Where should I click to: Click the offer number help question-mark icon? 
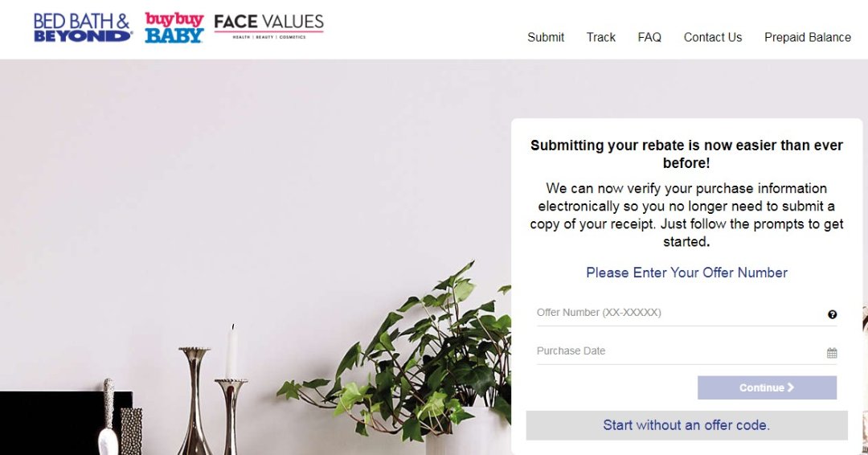832,314
